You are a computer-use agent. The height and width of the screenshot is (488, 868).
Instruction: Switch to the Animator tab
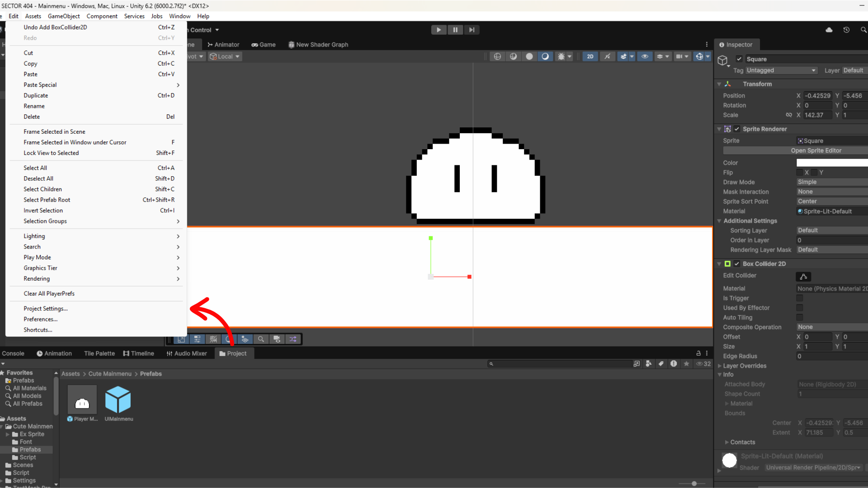[x=223, y=45]
